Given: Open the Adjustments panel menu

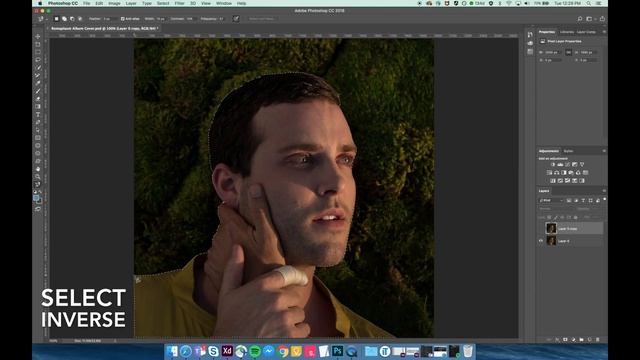Looking at the screenshot, I should click(x=604, y=151).
